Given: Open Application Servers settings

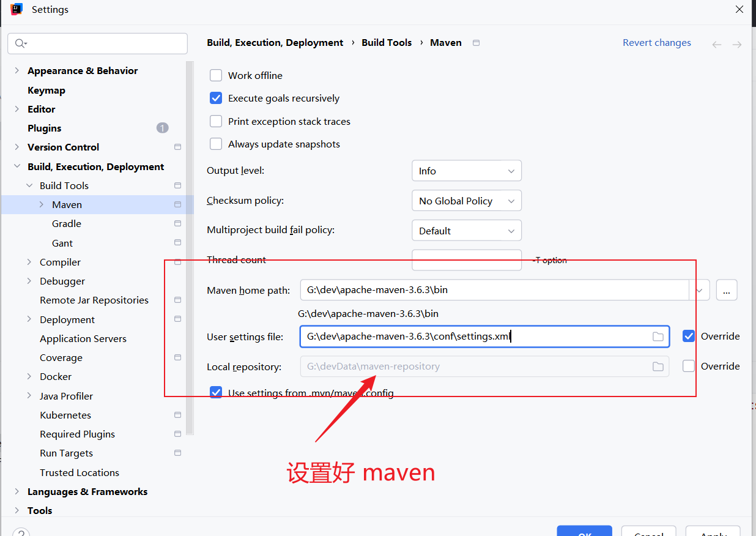Looking at the screenshot, I should [x=83, y=338].
